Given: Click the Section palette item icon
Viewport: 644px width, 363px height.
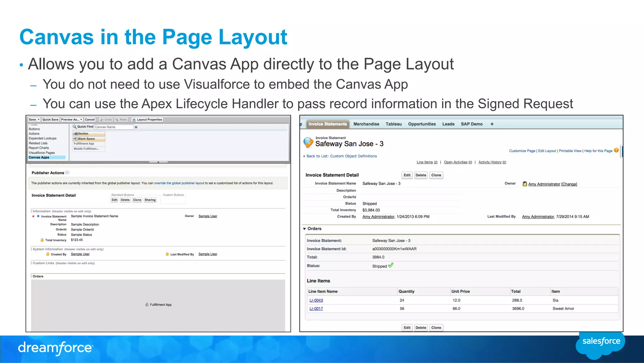Looking at the screenshot, I should click(75, 134).
